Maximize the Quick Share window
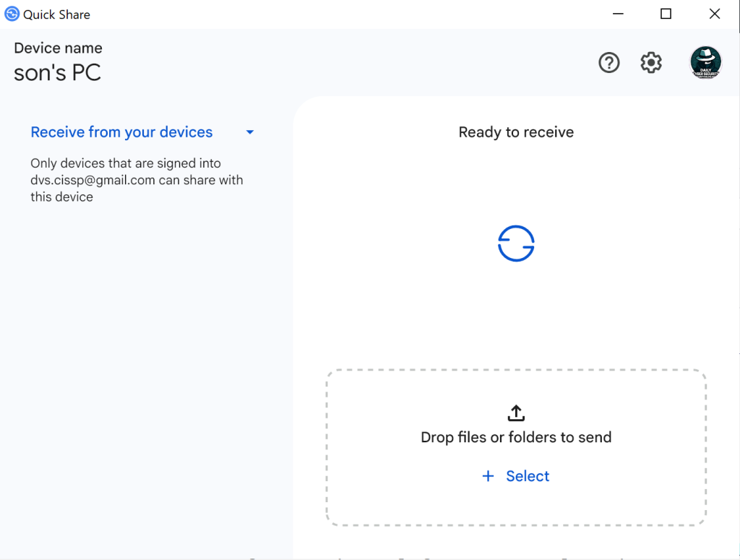The width and height of the screenshot is (740, 560). pos(666,14)
